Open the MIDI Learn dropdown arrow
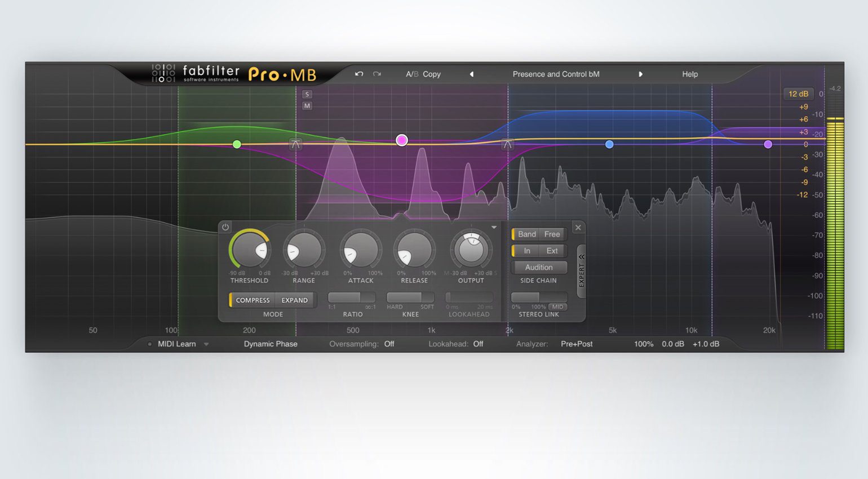868x479 pixels. pos(206,344)
